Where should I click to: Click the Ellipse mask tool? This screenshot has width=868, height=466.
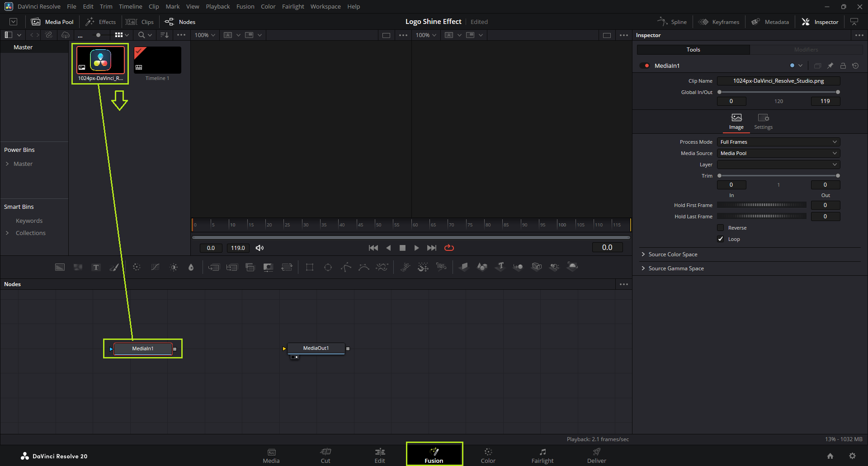(328, 267)
